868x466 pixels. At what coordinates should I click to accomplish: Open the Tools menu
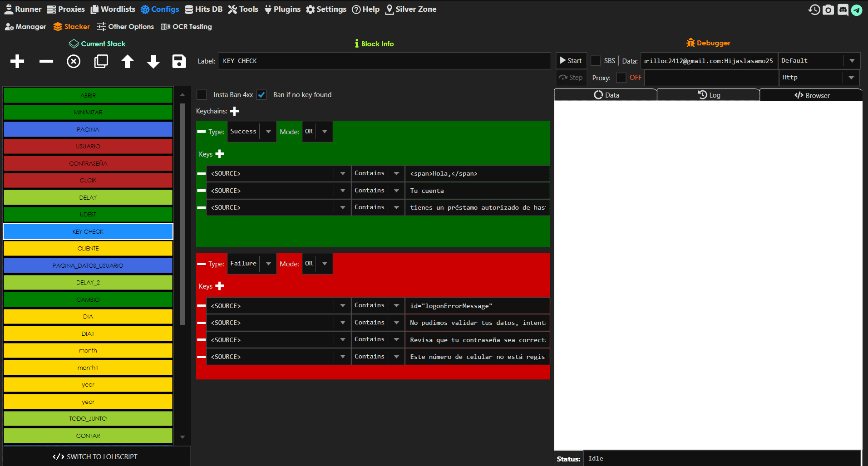pos(243,9)
